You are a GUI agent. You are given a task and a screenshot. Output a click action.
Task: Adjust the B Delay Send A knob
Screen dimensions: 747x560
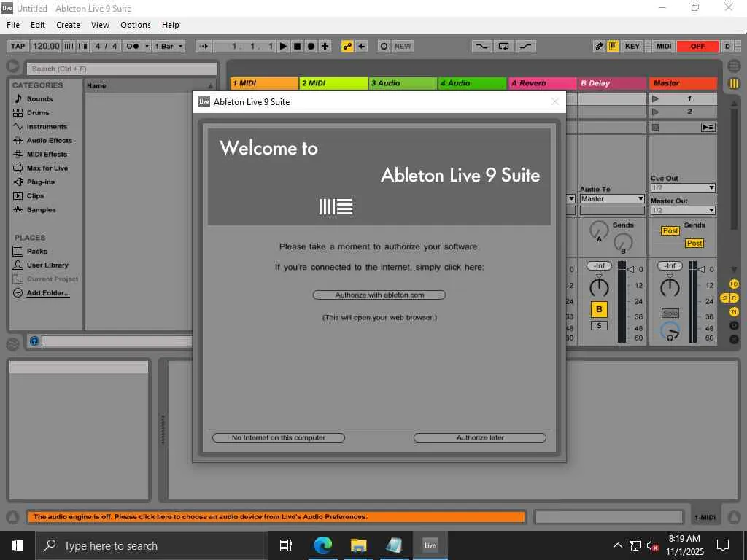tap(599, 230)
